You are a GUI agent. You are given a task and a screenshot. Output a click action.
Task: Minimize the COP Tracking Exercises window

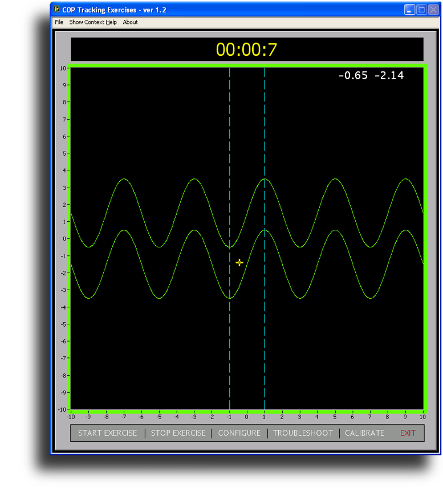[409, 10]
